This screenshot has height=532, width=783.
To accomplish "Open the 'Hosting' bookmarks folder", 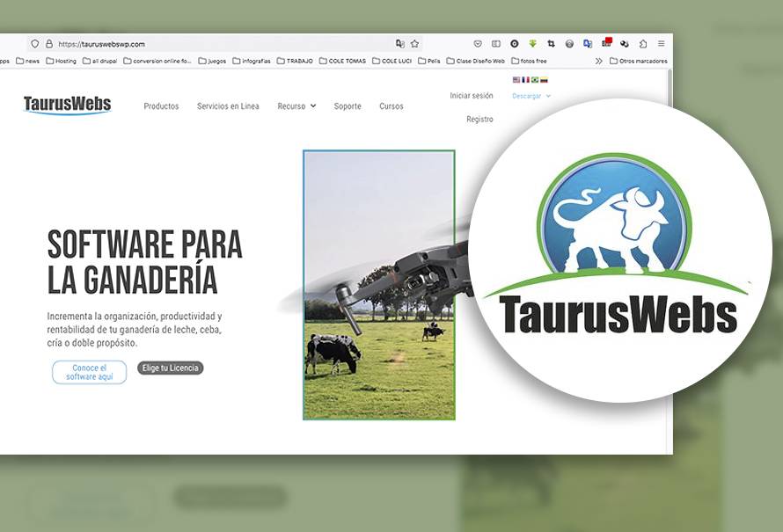I will pyautogui.click(x=61, y=61).
